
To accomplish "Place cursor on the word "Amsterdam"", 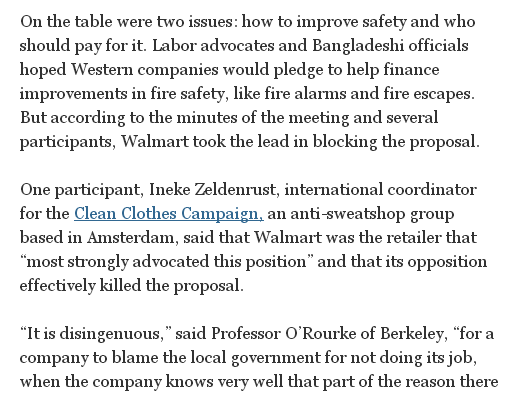I will tap(132, 238).
